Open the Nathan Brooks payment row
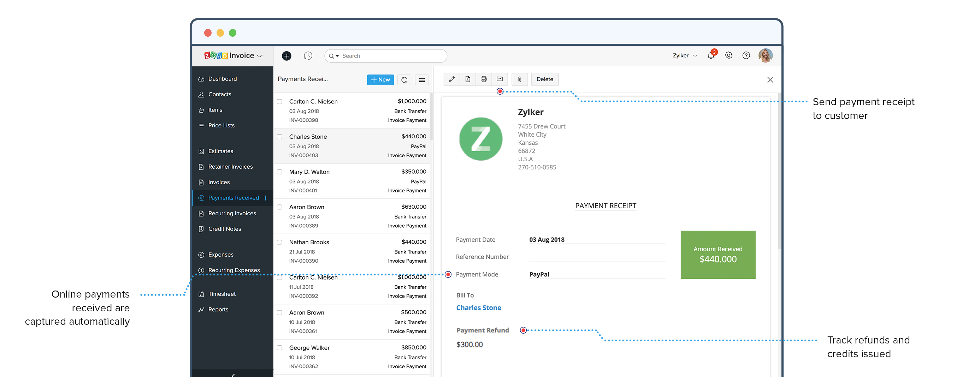This screenshot has width=980, height=377. point(352,252)
